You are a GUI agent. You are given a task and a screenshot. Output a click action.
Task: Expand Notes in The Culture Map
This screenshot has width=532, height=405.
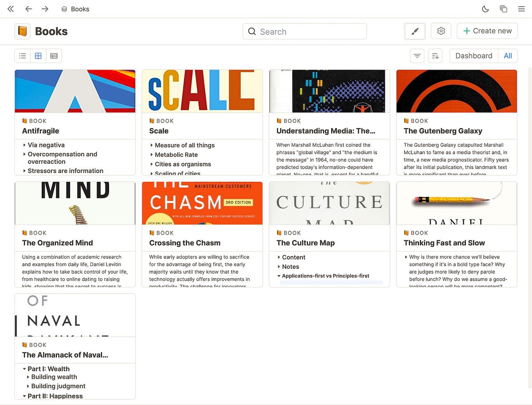coord(278,267)
